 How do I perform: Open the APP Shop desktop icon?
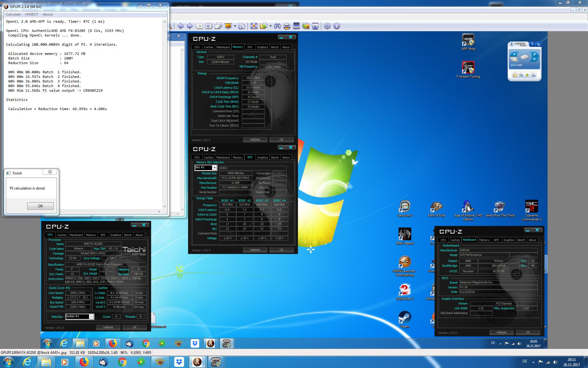pos(468,42)
